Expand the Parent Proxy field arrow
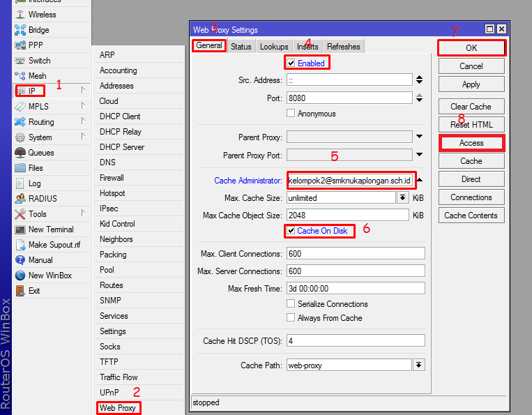 coord(419,137)
